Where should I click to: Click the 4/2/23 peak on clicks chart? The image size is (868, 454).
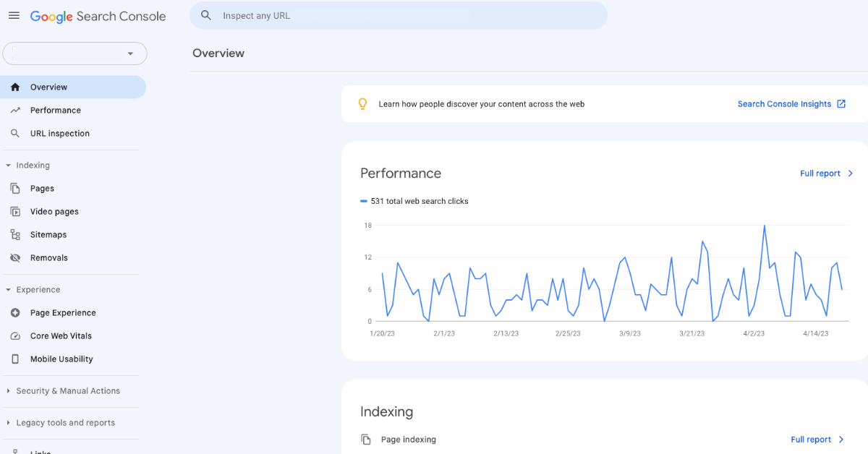pos(765,226)
